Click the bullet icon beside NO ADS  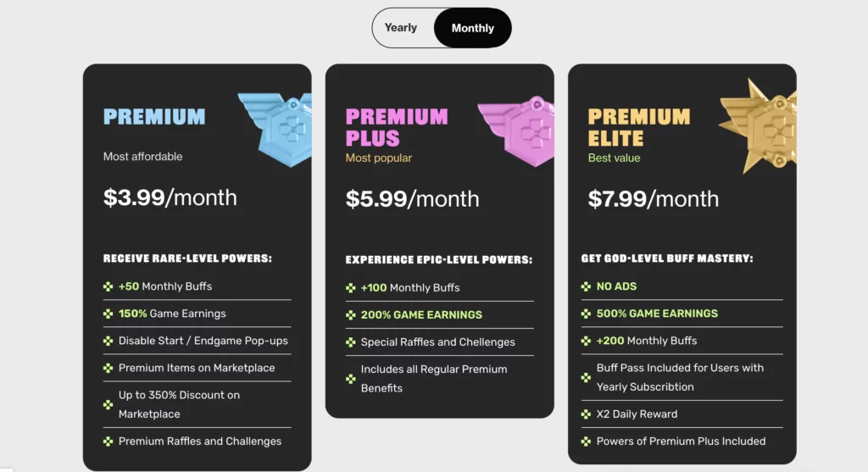pos(587,286)
